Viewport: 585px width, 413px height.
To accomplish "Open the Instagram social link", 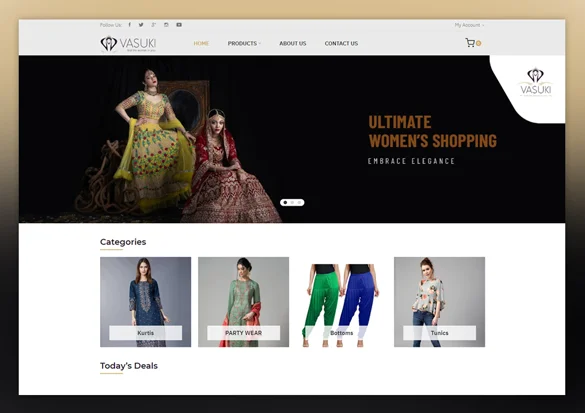I will [166, 25].
